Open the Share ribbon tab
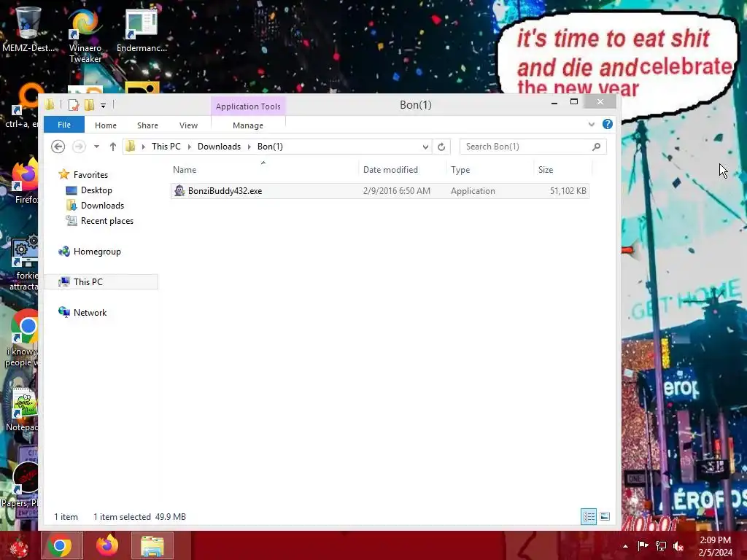 coord(147,125)
